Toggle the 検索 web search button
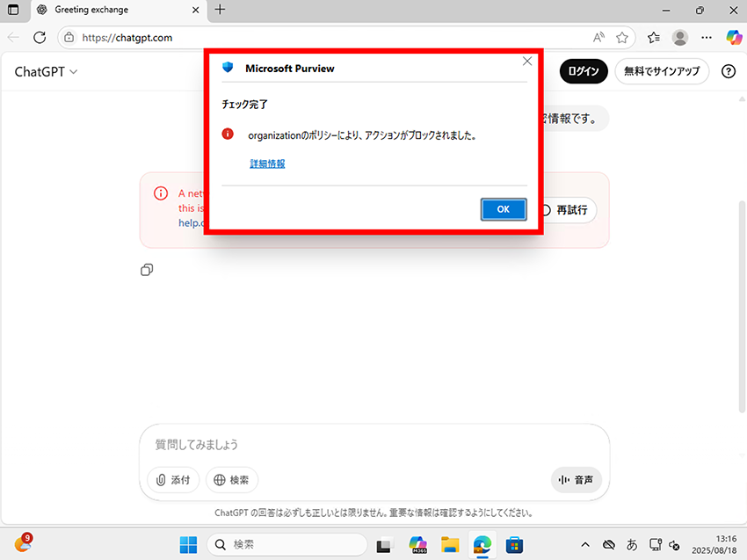The width and height of the screenshot is (747, 560). (x=232, y=480)
